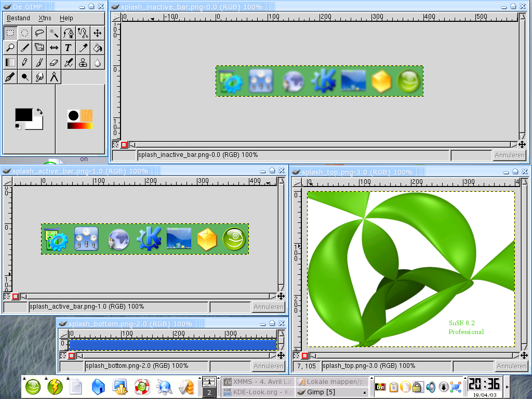Select the Intelligent Scissors tool
This screenshot has width=532, height=399.
coord(83,33)
